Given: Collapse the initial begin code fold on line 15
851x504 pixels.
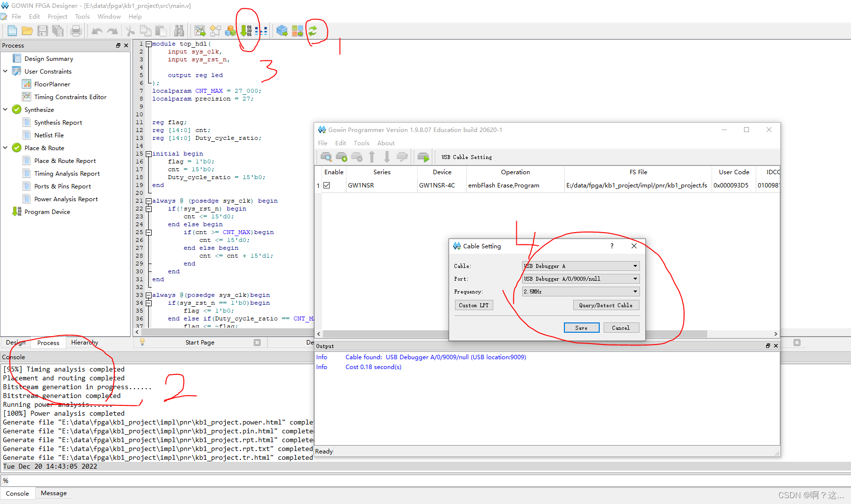Looking at the screenshot, I should coord(149,154).
